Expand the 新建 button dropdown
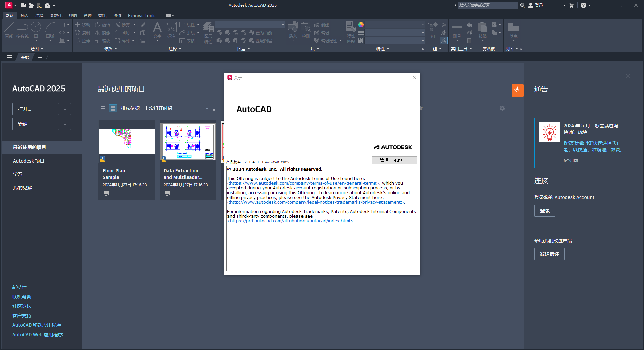The image size is (644, 350). click(x=65, y=124)
